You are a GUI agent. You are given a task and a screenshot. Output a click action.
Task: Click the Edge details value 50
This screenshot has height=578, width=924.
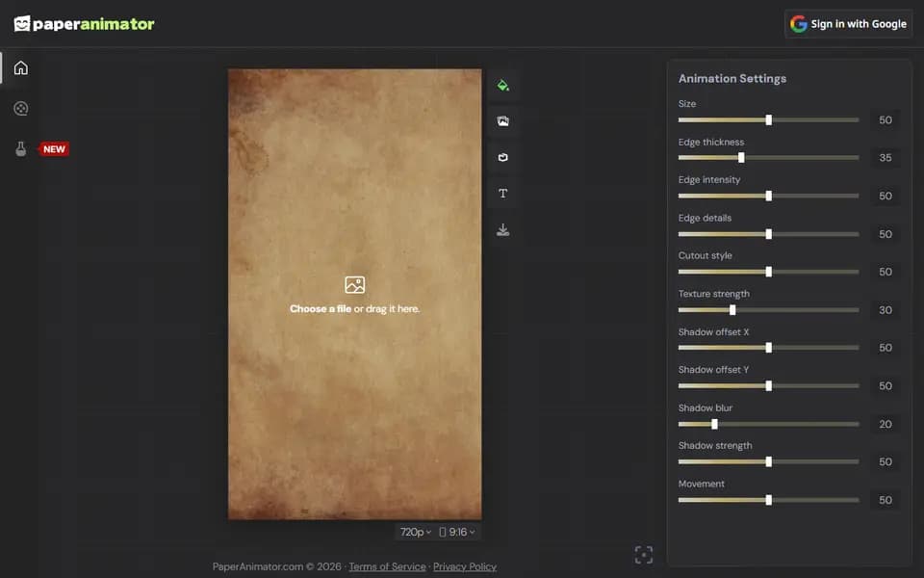pos(885,234)
